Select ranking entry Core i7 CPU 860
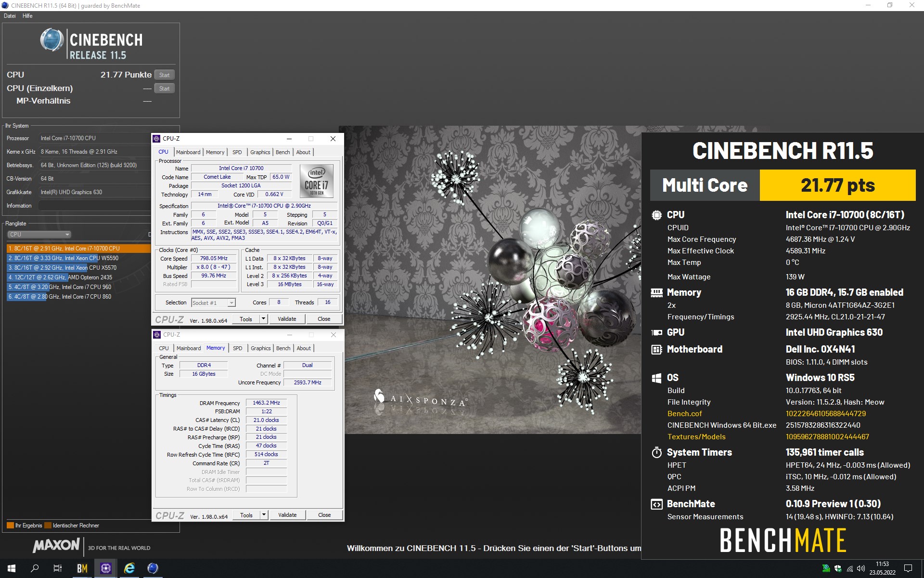Screen dimensions: 924x578 pos(78,297)
